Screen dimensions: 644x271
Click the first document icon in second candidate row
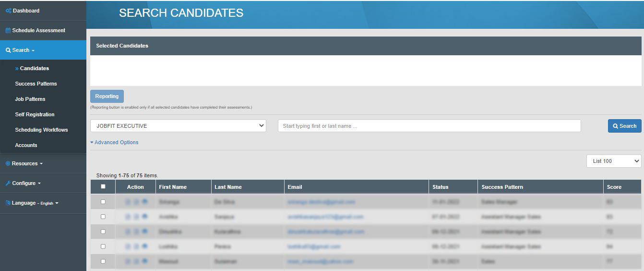click(128, 217)
